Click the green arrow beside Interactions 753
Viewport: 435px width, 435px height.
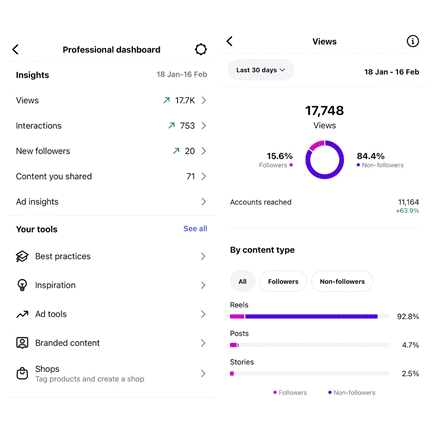[172, 125]
